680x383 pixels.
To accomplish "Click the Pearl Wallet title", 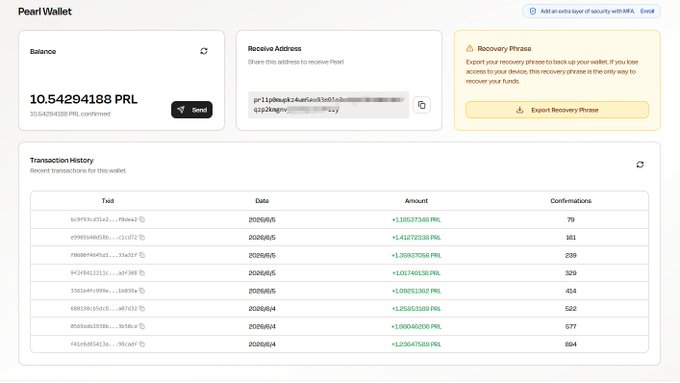I will (45, 11).
